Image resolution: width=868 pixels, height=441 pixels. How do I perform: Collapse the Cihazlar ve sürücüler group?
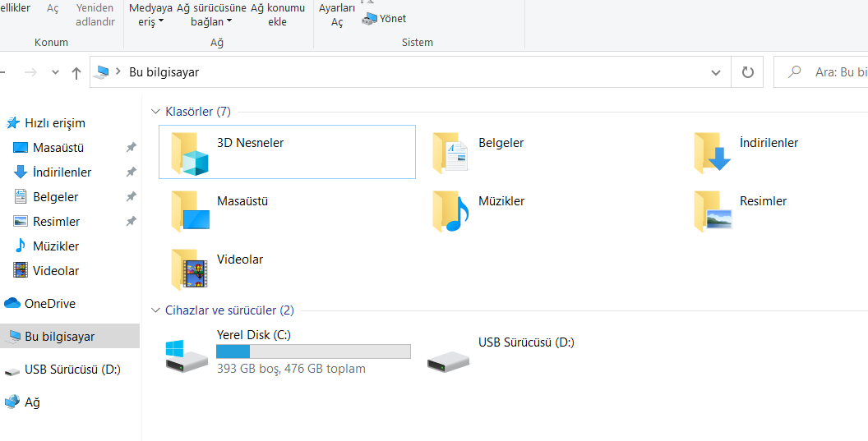point(156,310)
